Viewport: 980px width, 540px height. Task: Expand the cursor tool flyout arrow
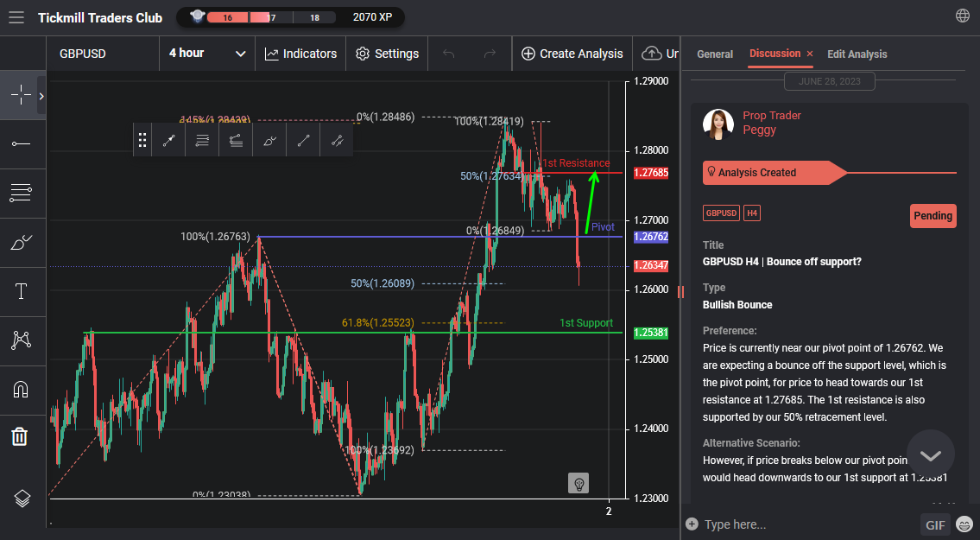pyautogui.click(x=41, y=96)
